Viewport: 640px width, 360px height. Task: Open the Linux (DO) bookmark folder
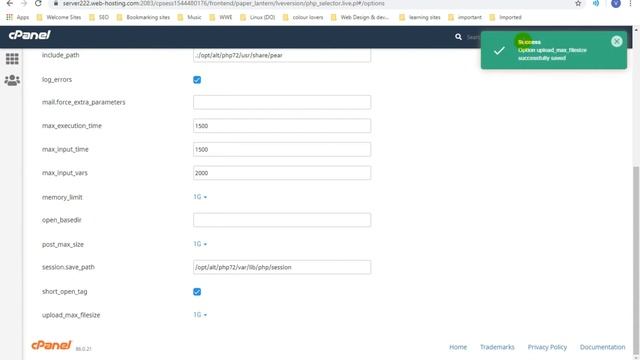(x=258, y=17)
